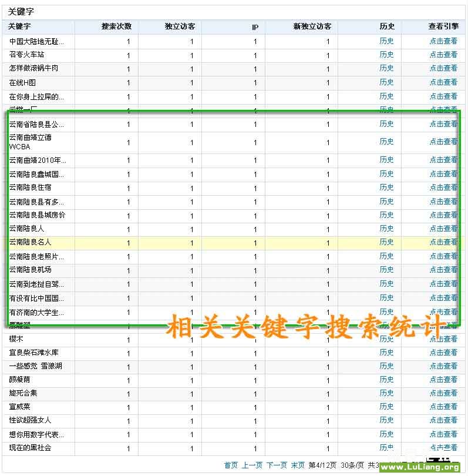Click 历史 link for 樱木 row
This screenshot has width=468, height=476.
point(386,339)
